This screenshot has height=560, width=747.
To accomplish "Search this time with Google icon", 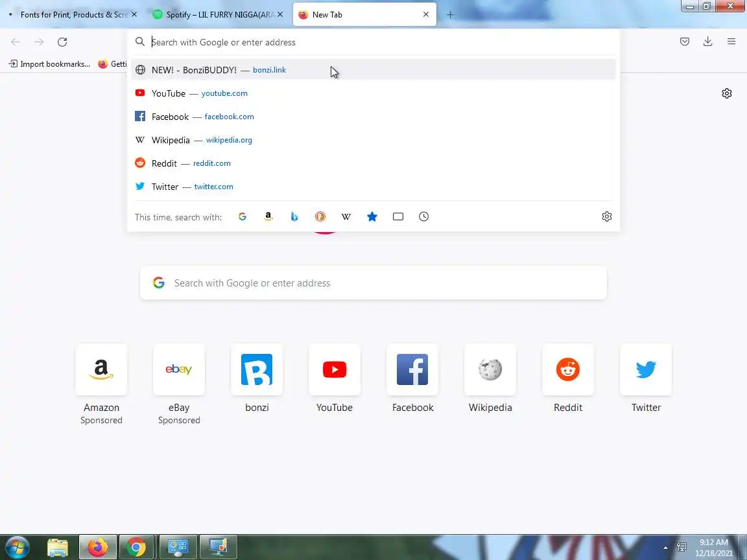I will [x=243, y=216].
